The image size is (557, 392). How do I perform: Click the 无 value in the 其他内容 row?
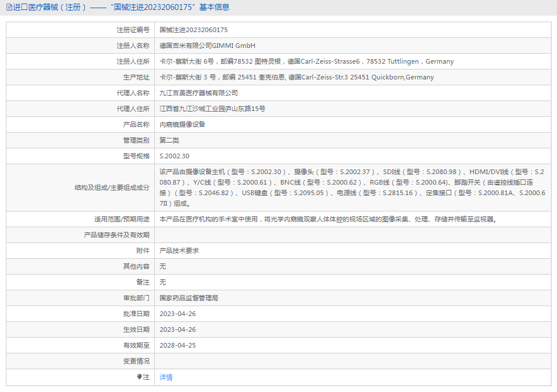click(x=162, y=266)
